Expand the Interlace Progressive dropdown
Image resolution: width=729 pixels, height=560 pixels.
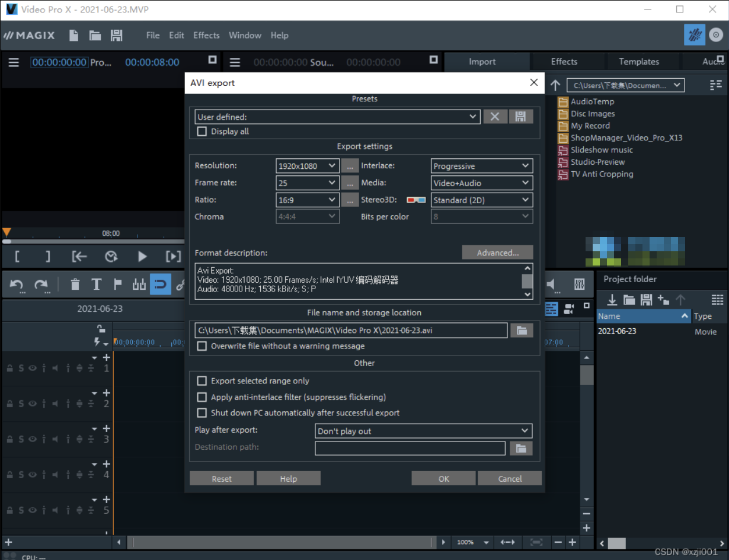coord(481,166)
